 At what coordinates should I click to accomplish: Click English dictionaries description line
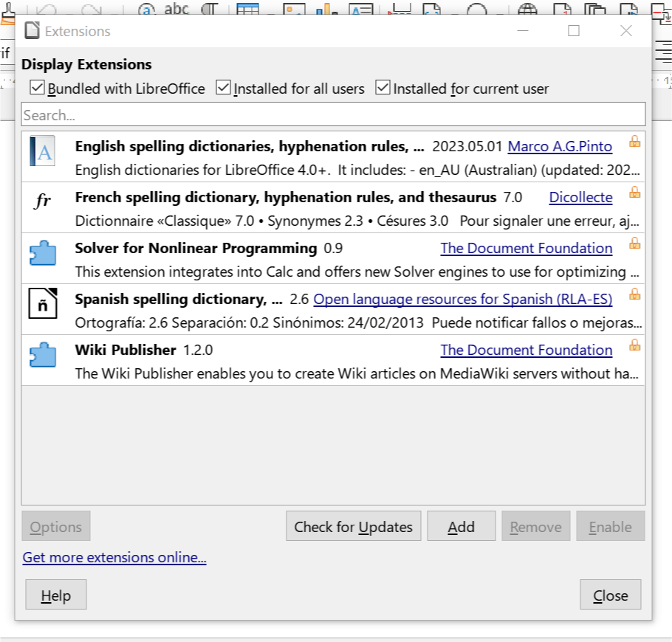(357, 170)
